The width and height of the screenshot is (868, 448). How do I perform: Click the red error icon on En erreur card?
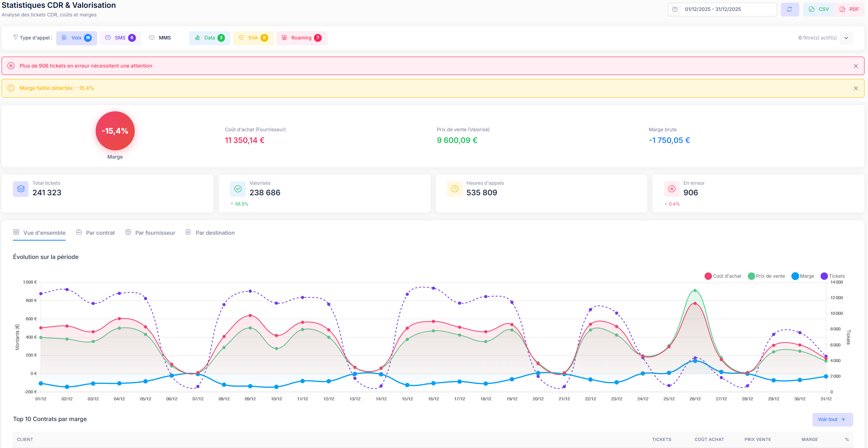672,189
